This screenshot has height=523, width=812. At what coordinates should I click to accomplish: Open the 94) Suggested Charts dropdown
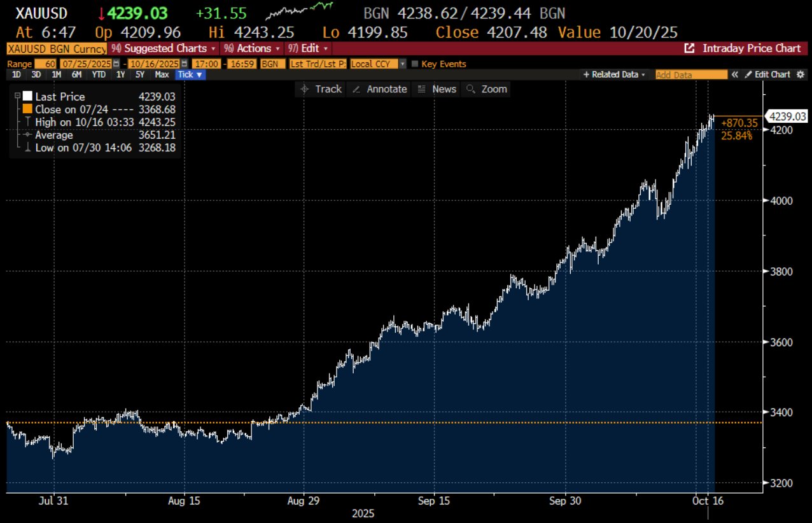164,48
